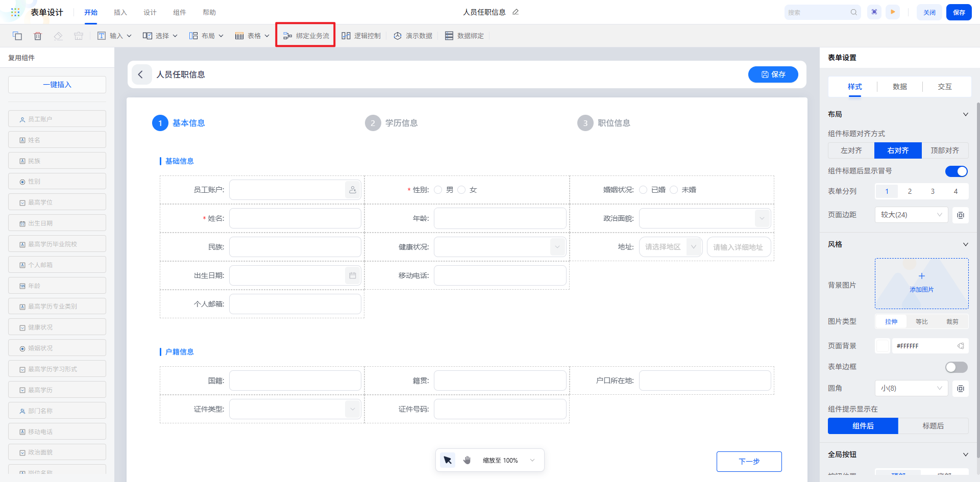Click the back chevron beside the 人员任职信息 header
Image resolution: width=980 pixels, height=482 pixels.
141,74
